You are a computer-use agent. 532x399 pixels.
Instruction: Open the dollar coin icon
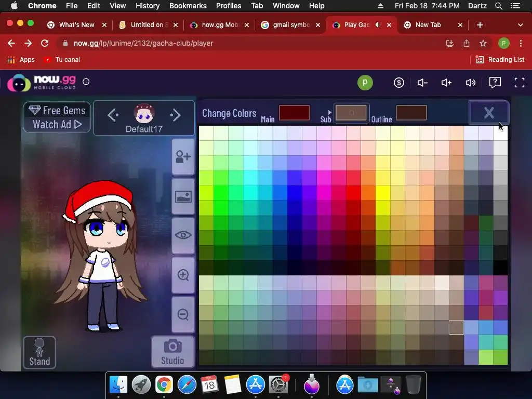coord(398,83)
